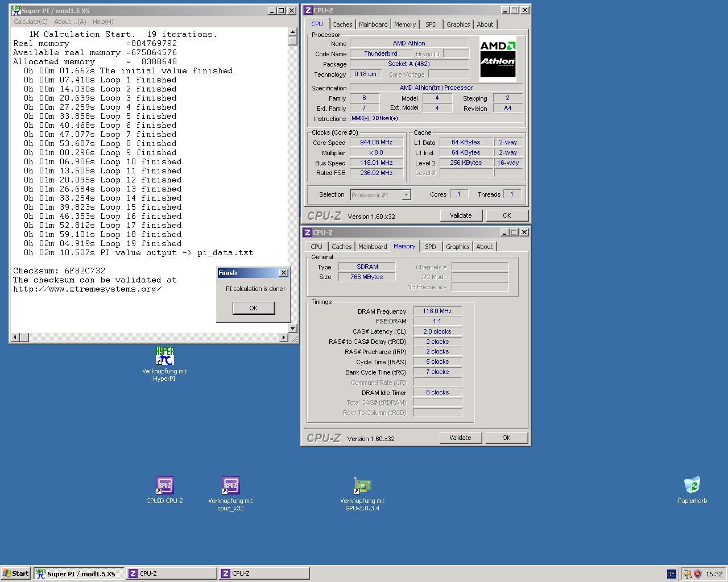Switch to Graphics tab in upper CPU-Z
Screen dimensions: 728x582
tap(458, 24)
